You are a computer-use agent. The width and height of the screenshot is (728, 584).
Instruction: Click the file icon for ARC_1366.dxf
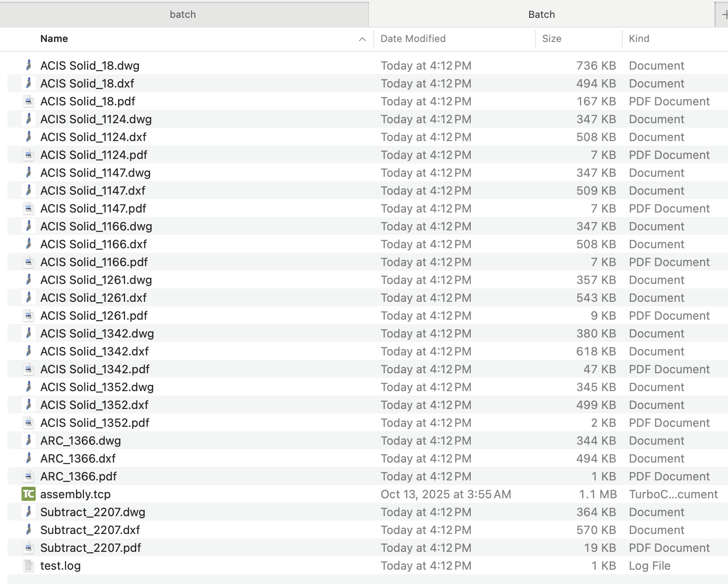point(29,459)
